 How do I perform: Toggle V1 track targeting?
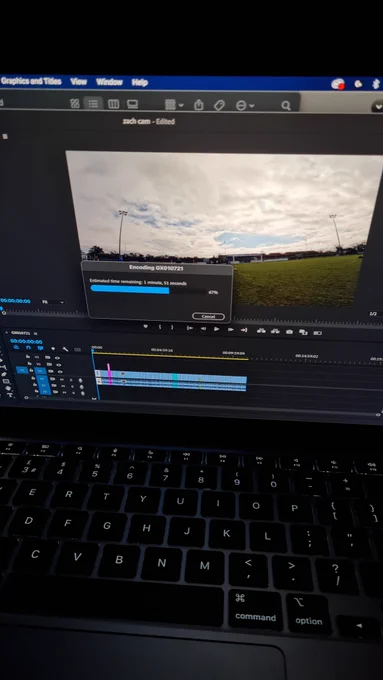(x=40, y=371)
